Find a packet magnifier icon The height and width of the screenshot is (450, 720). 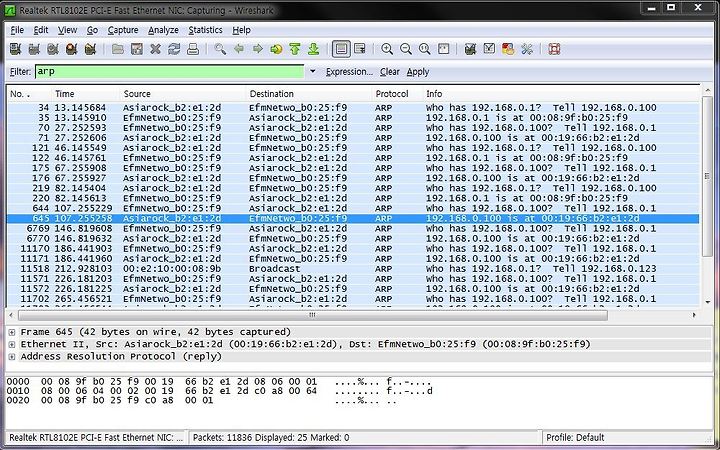(x=220, y=49)
